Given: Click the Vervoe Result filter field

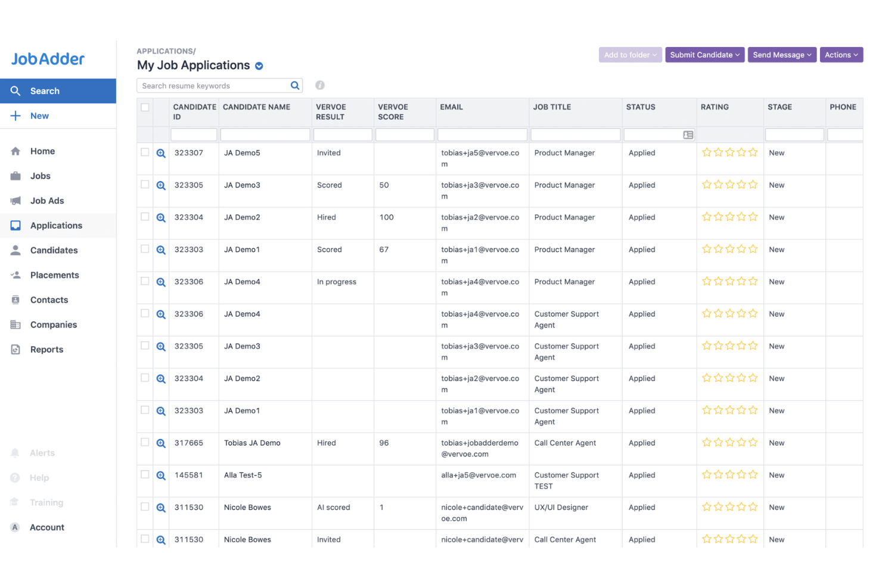Looking at the screenshot, I should (343, 135).
